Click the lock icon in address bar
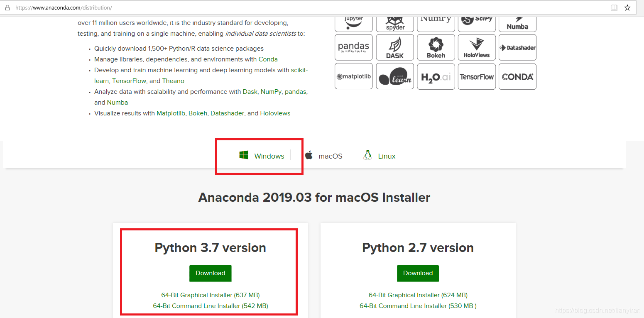The image size is (644, 318). 7,8
